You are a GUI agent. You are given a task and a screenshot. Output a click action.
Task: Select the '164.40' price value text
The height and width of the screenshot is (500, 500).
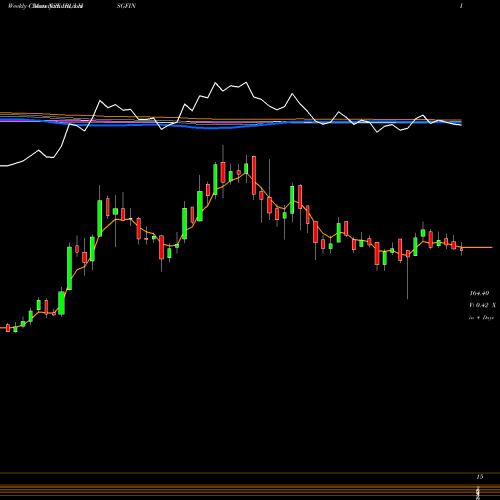[479, 293]
